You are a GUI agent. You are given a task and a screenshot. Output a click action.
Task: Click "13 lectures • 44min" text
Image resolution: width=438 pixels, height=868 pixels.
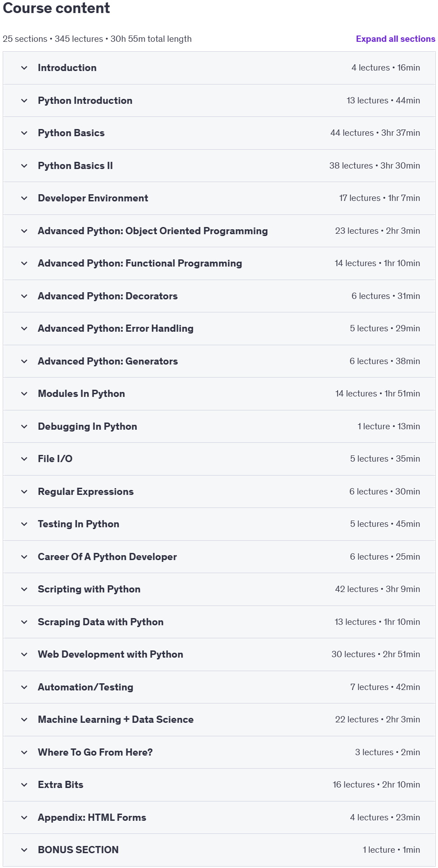pyautogui.click(x=383, y=101)
